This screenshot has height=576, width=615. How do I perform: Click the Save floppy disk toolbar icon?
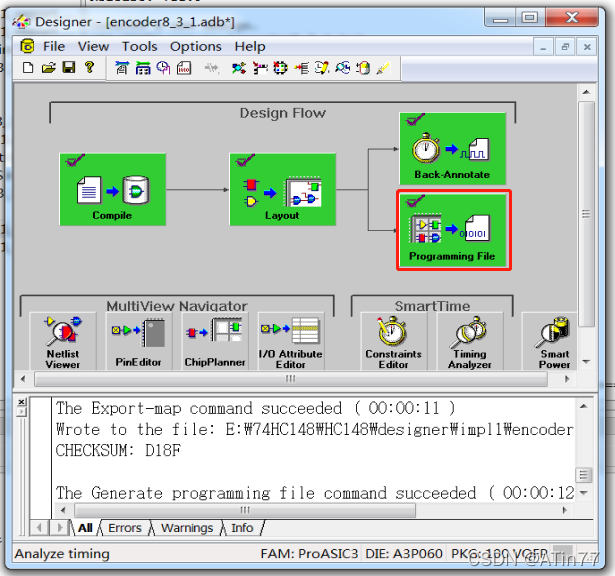click(69, 68)
